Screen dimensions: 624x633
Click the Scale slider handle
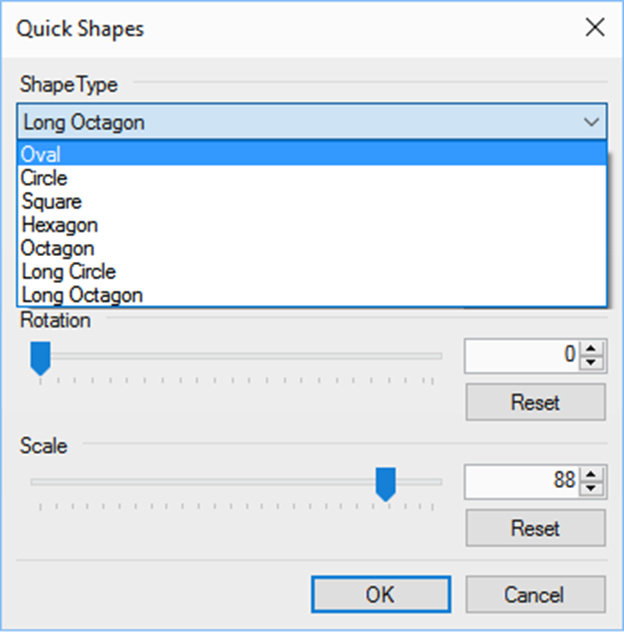[x=385, y=482]
